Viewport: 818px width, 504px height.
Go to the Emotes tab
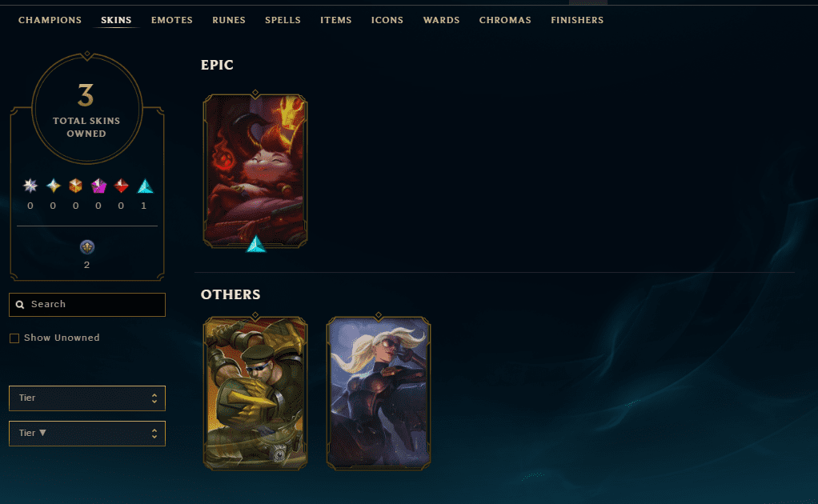tap(172, 20)
